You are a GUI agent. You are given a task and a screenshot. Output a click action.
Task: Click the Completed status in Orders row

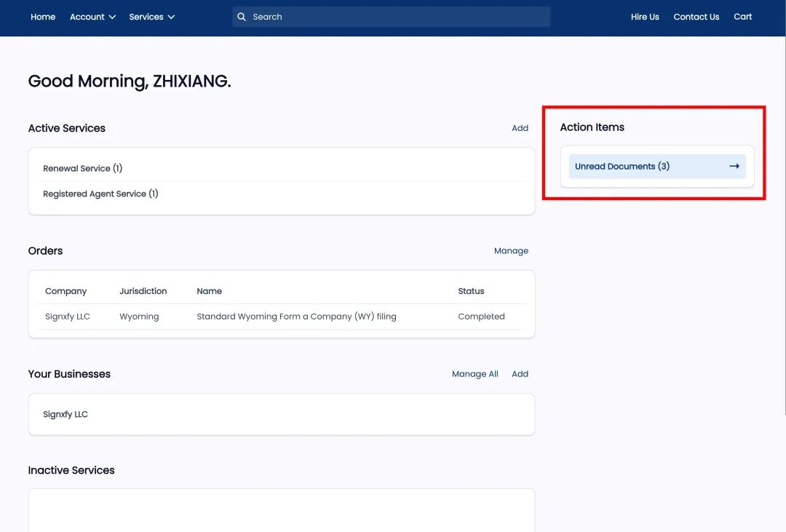click(x=481, y=317)
